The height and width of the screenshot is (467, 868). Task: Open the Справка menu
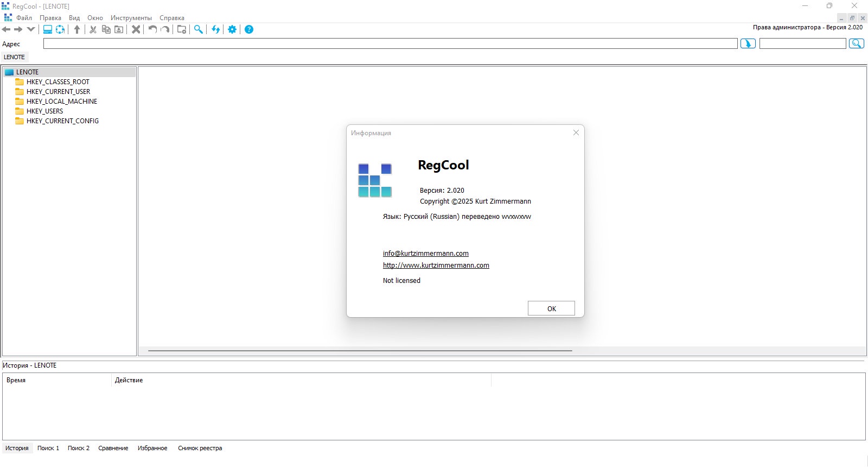click(172, 18)
